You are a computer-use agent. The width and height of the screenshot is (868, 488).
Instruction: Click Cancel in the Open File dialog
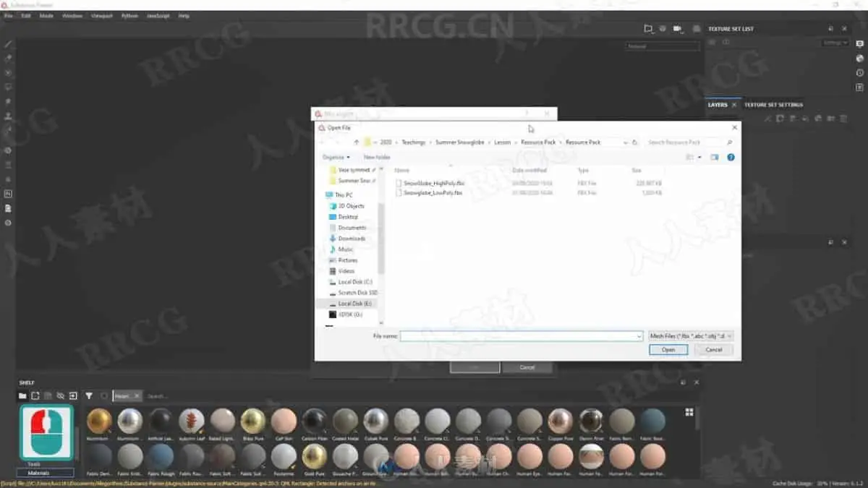[x=714, y=349]
